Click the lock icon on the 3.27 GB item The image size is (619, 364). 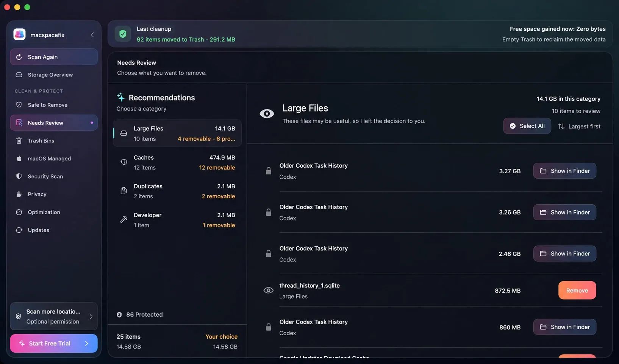point(269,171)
